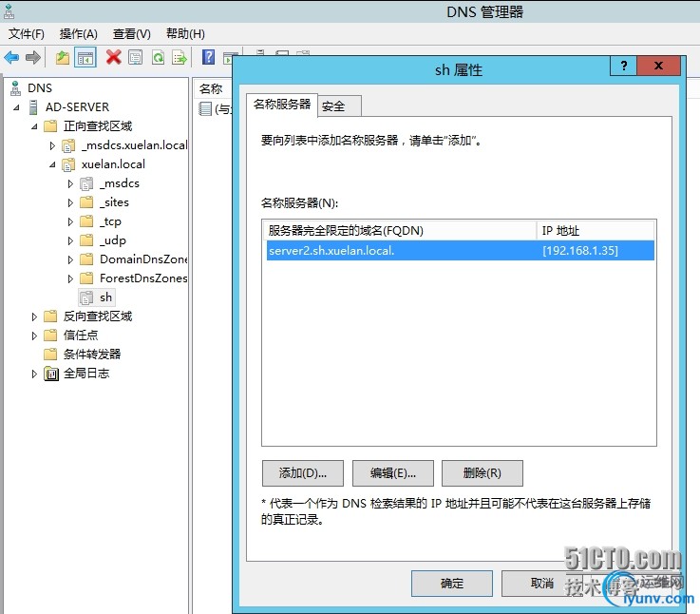Image resolution: width=700 pixels, height=614 pixels.
Task: Select the 信任点 tree item
Action: click(x=81, y=336)
